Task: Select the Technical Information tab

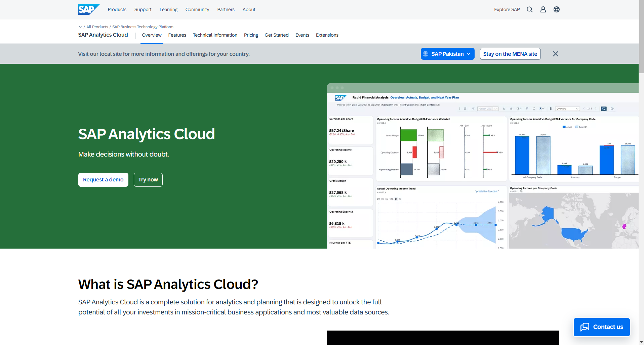Action: 215,35
